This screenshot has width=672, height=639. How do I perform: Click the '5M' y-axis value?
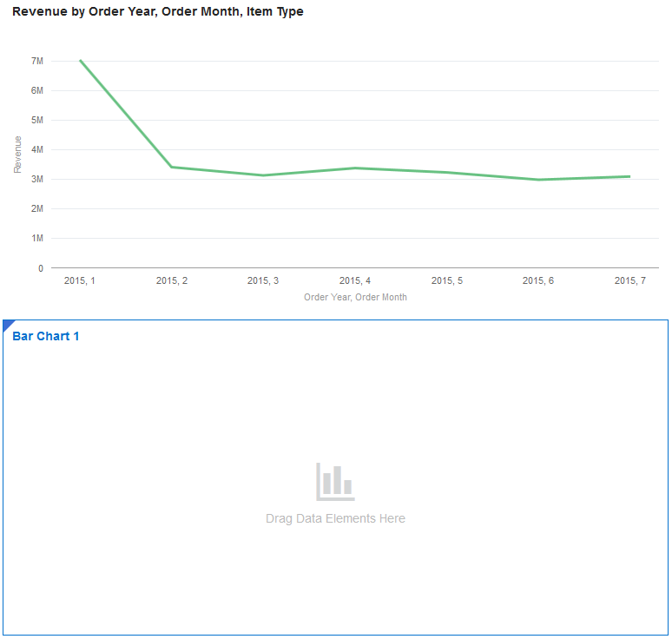[x=37, y=121]
